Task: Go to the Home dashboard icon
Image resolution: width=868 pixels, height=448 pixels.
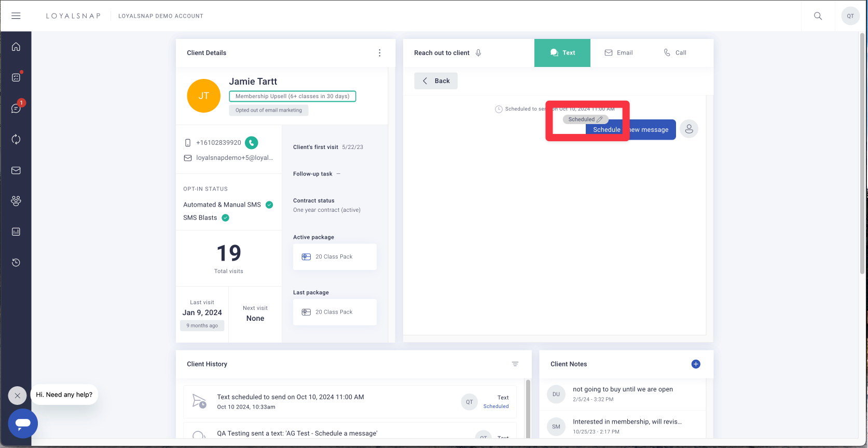Action: pyautogui.click(x=16, y=47)
